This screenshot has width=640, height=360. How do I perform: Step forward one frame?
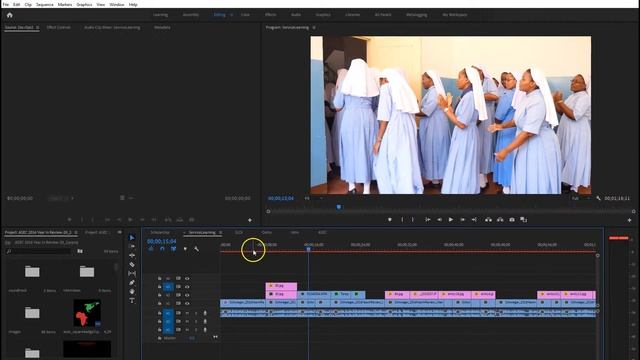(462, 220)
